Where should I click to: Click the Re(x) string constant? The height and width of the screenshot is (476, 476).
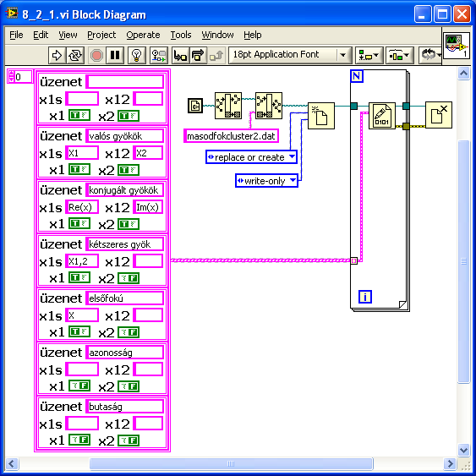pos(82,207)
